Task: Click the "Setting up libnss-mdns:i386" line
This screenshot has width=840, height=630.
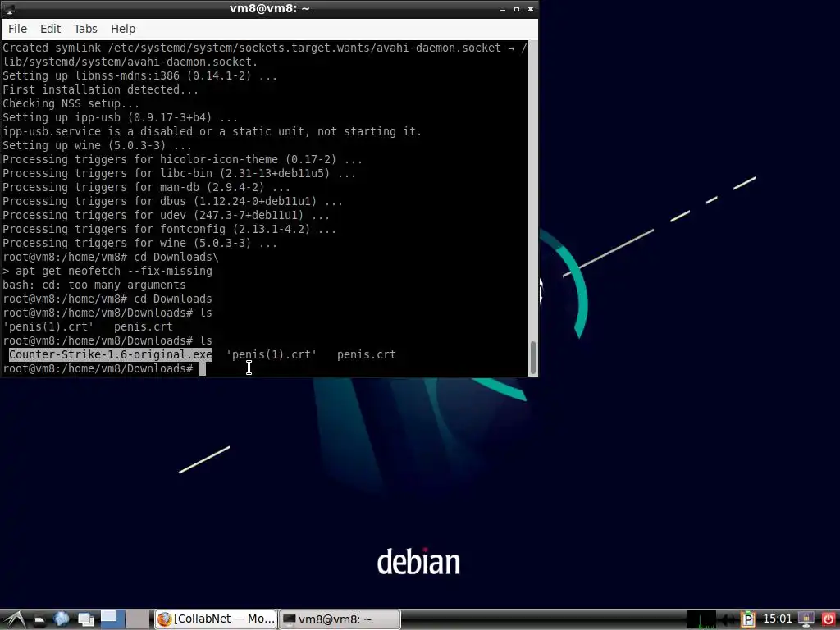Action: tap(139, 76)
